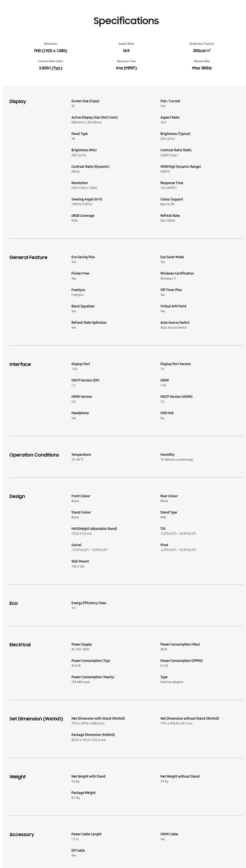Select the Weight section title
Viewport: 246px width, 868px height.
[17, 777]
